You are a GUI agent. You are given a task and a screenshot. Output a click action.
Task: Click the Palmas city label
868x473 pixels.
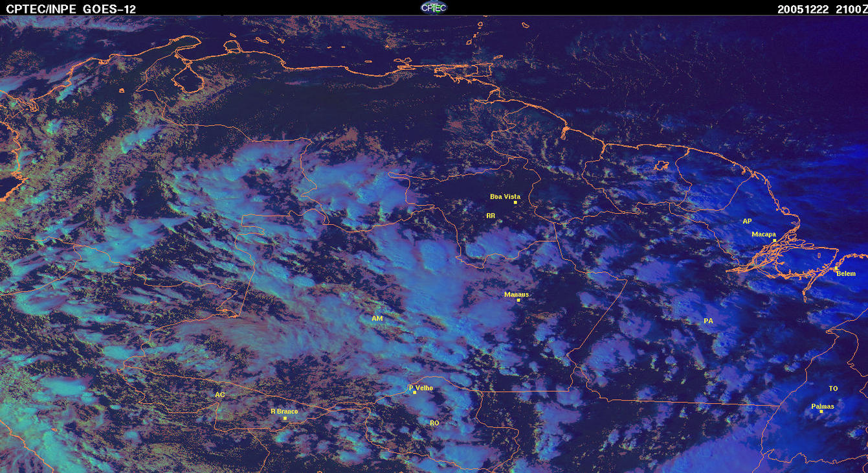[x=822, y=406]
